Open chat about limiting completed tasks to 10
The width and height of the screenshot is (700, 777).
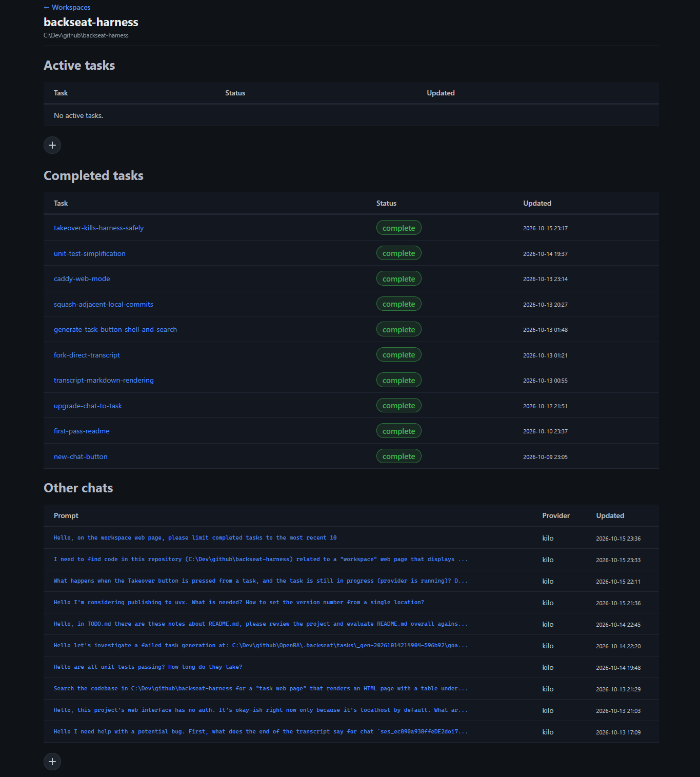pos(195,537)
